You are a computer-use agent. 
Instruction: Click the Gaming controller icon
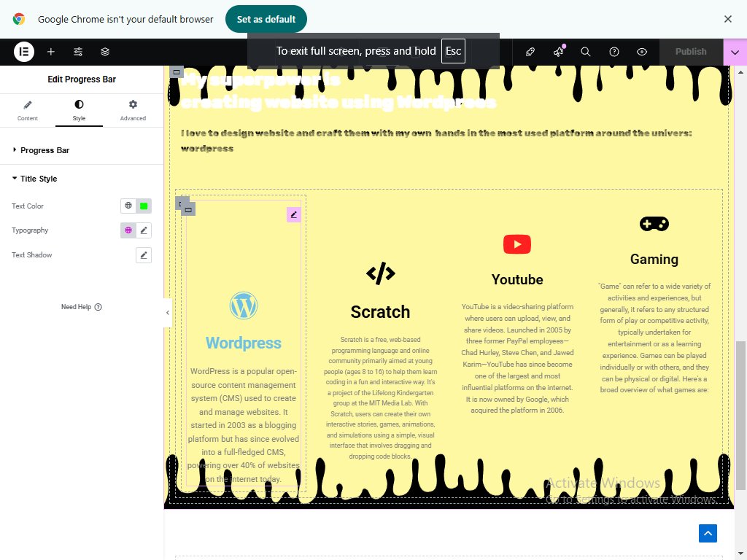click(654, 223)
